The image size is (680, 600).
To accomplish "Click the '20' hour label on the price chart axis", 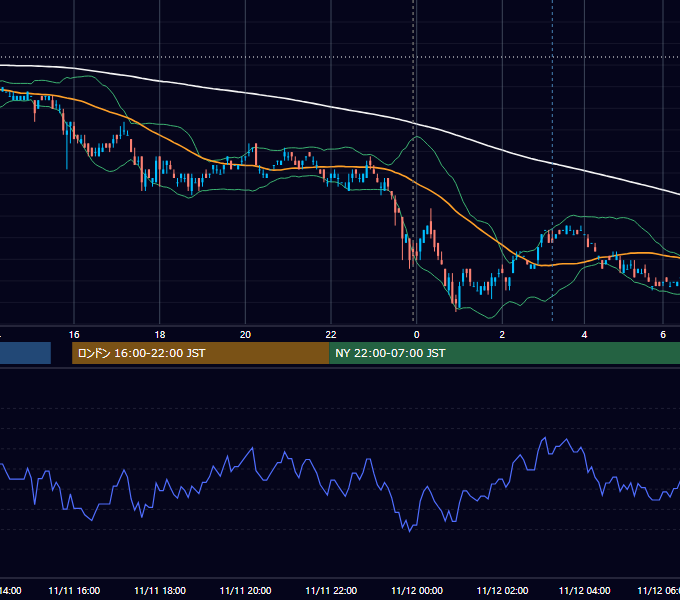I will click(245, 335).
